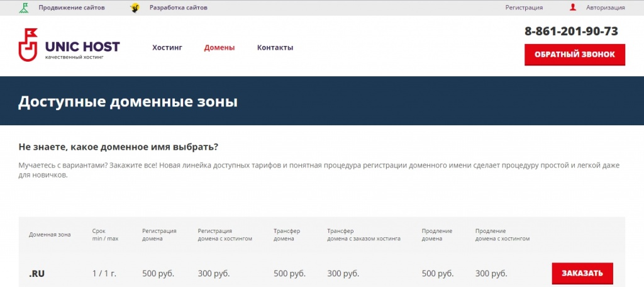This screenshot has height=287, width=644.
Task: Click 300 руб. renewal with hosting cell
Action: coord(491,273)
